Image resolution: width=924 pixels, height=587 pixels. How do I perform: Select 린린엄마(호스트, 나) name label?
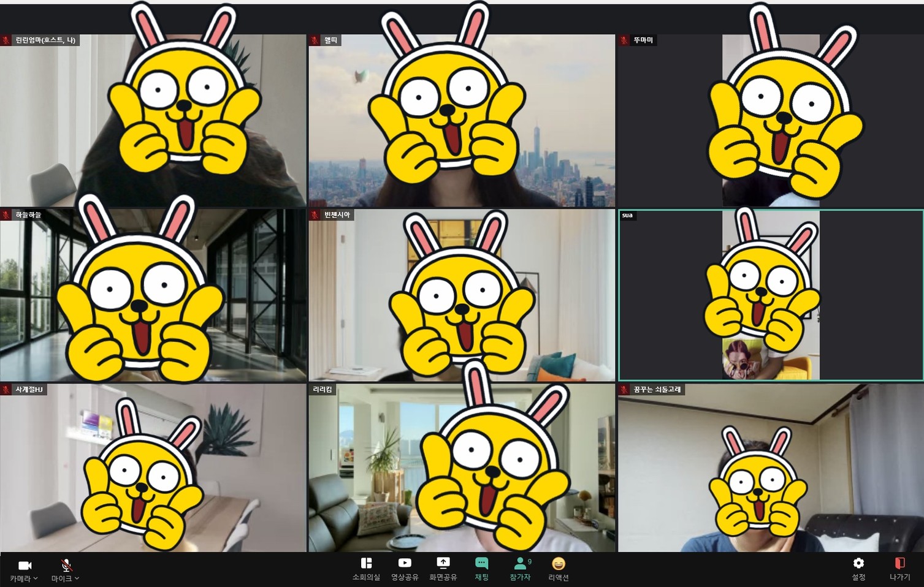[x=45, y=40]
